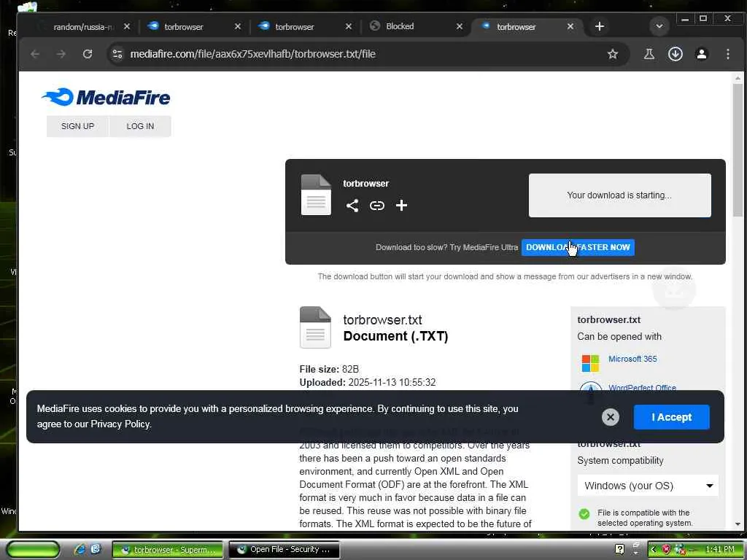Open the WordPerfect Office link
Image resolution: width=747 pixels, height=560 pixels.
click(x=642, y=388)
